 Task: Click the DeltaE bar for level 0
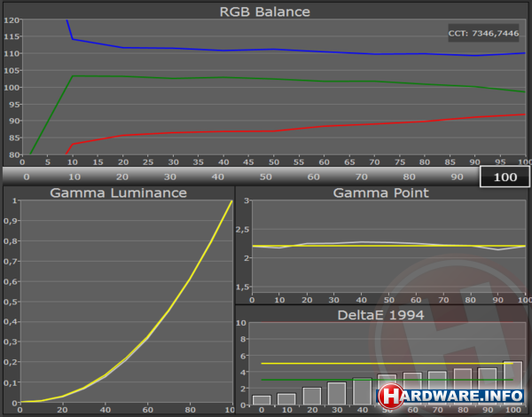[x=262, y=400]
